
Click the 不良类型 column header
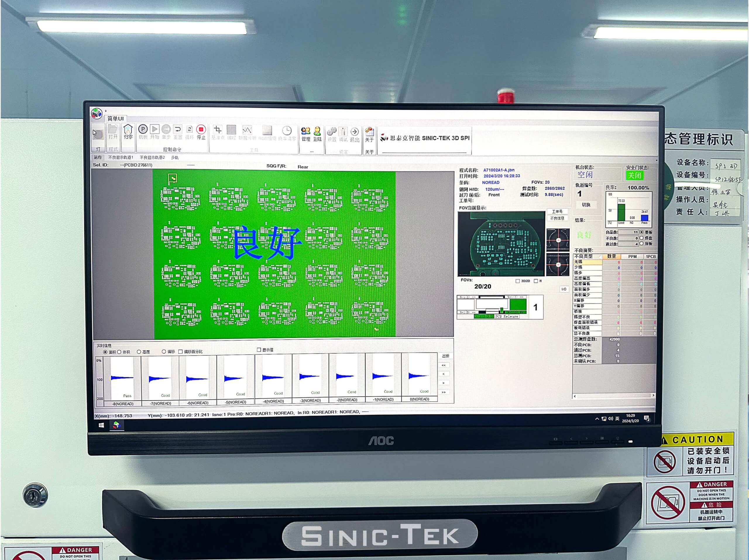click(587, 256)
